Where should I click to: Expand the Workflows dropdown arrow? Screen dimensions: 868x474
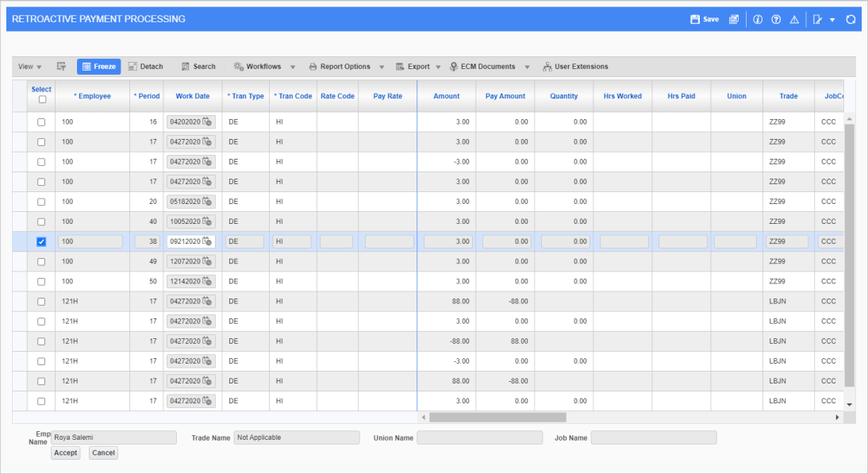click(x=293, y=67)
